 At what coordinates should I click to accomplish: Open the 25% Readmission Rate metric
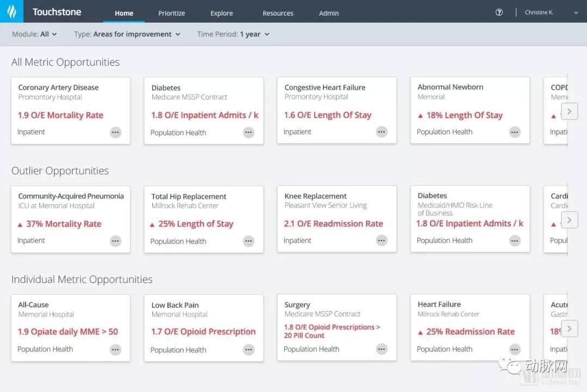(466, 331)
